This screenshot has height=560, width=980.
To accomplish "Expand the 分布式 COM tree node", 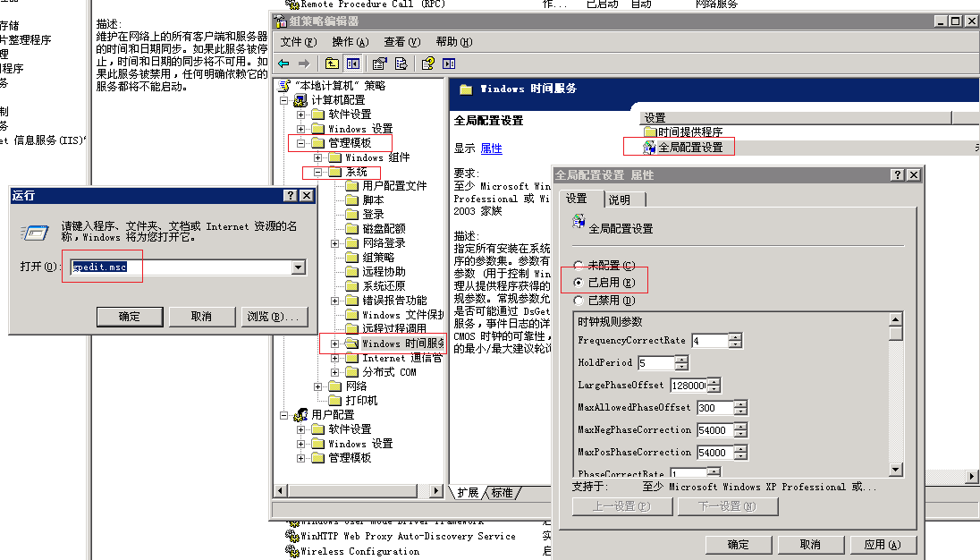I will [335, 372].
